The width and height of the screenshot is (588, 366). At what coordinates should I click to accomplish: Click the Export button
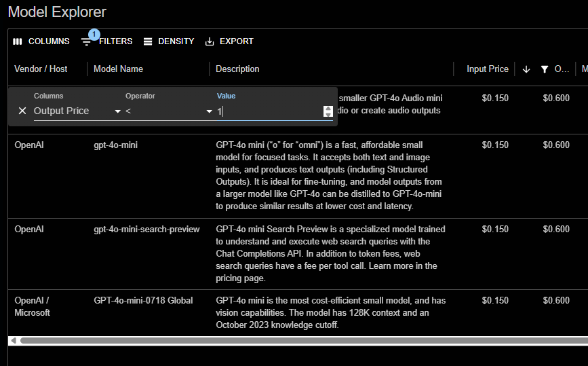click(229, 41)
